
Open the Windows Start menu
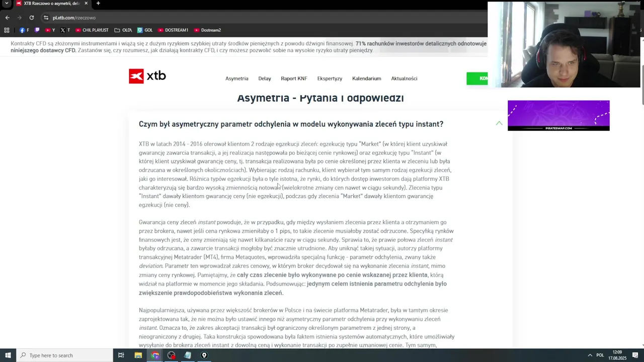(x=8, y=355)
